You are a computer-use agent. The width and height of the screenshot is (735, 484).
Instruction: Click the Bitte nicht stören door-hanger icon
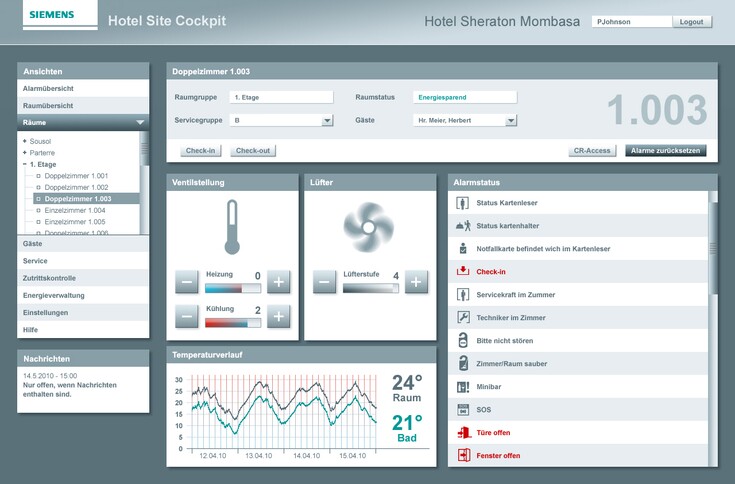point(463,340)
